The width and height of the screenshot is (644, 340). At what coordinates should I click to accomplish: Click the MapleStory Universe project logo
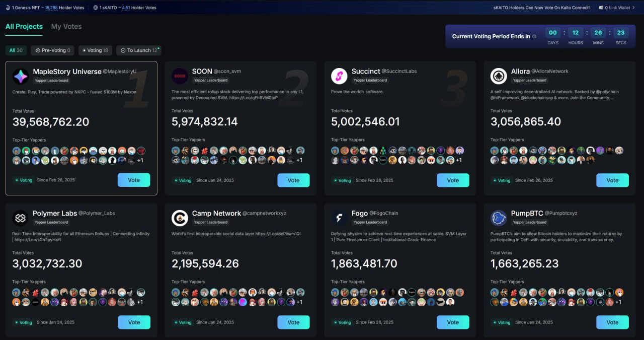21,76
